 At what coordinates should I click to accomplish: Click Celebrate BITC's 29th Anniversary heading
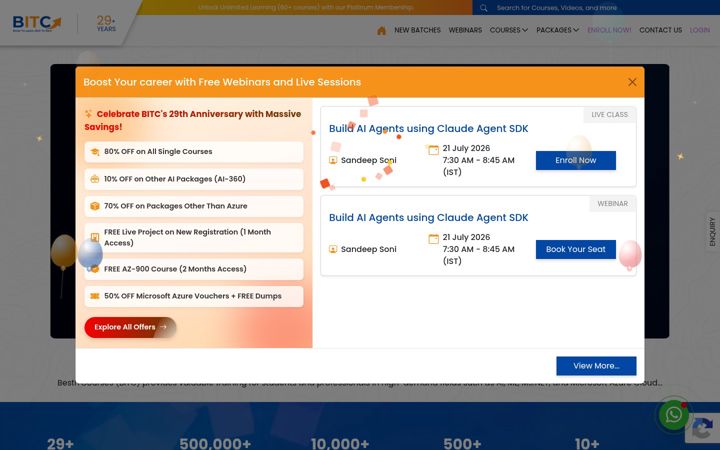point(193,120)
